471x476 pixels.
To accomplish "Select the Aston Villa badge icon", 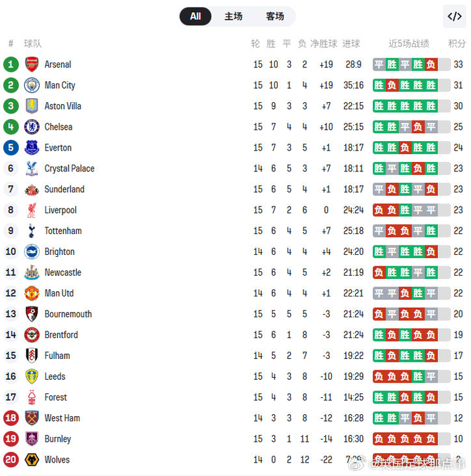I will (32, 106).
